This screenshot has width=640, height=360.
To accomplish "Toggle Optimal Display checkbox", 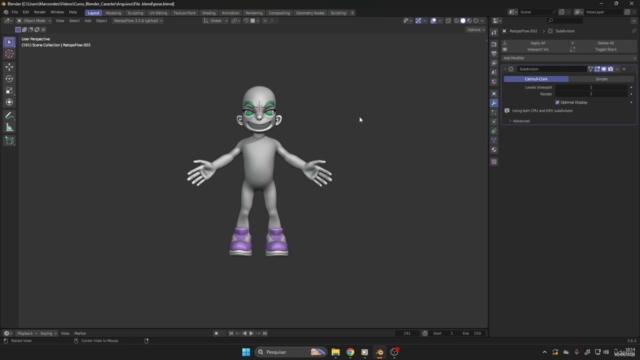I will coord(557,102).
